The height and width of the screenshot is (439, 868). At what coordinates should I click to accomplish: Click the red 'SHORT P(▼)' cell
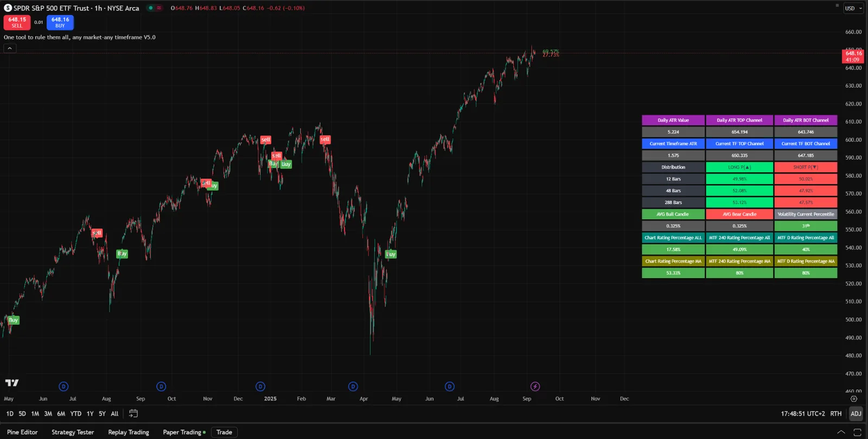coord(806,167)
